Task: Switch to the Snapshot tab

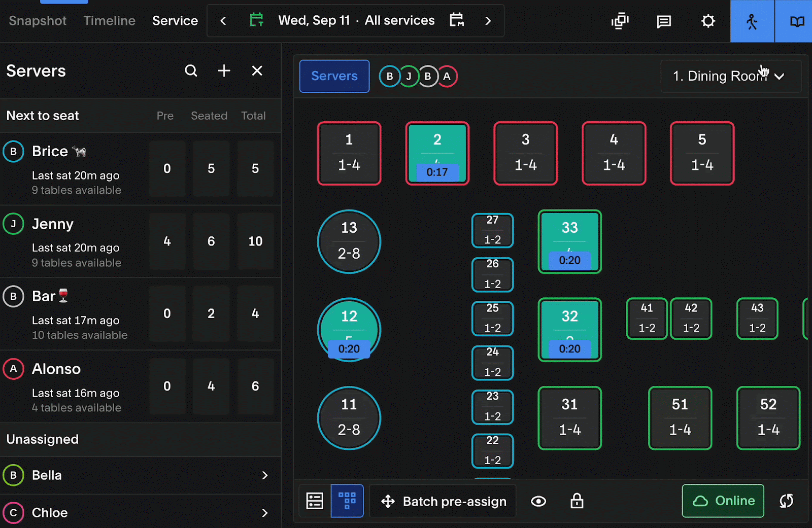Action: tap(38, 21)
